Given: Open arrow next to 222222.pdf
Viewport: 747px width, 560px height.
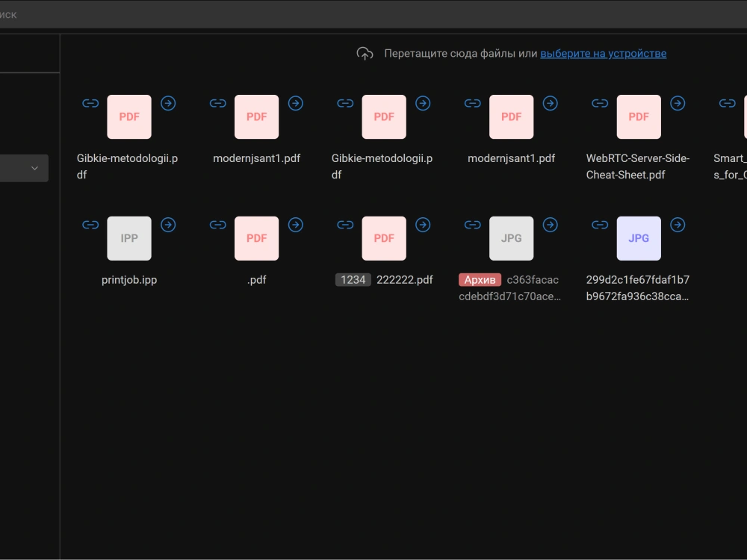Looking at the screenshot, I should point(423,225).
